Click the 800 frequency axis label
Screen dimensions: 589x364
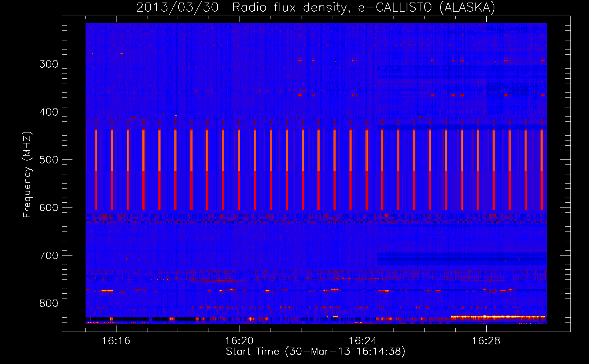[x=48, y=304]
